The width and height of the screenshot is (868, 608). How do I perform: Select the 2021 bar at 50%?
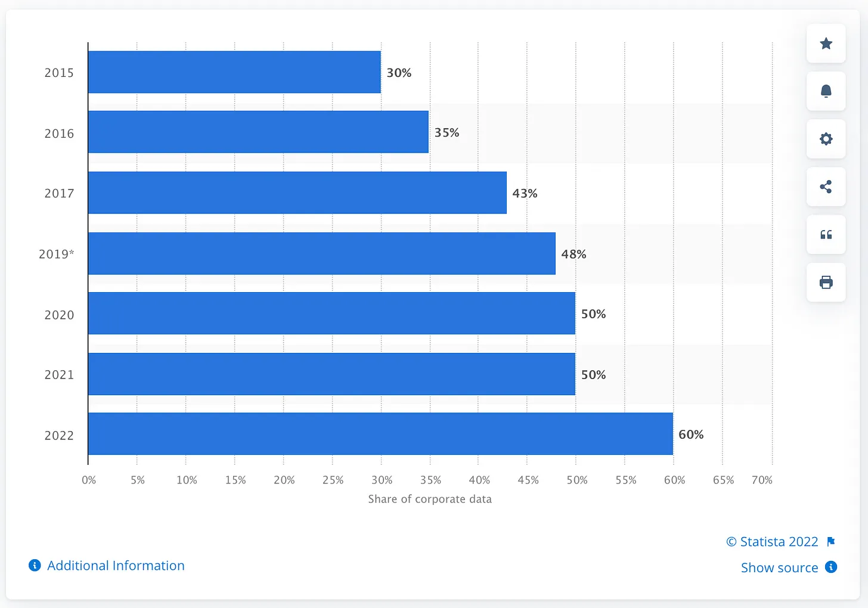[x=331, y=374]
